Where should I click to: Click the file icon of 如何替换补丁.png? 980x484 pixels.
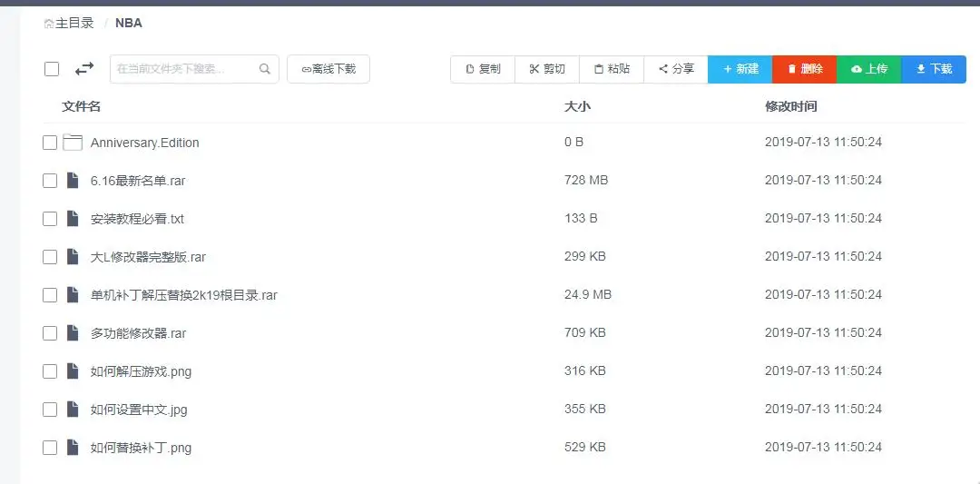73,448
